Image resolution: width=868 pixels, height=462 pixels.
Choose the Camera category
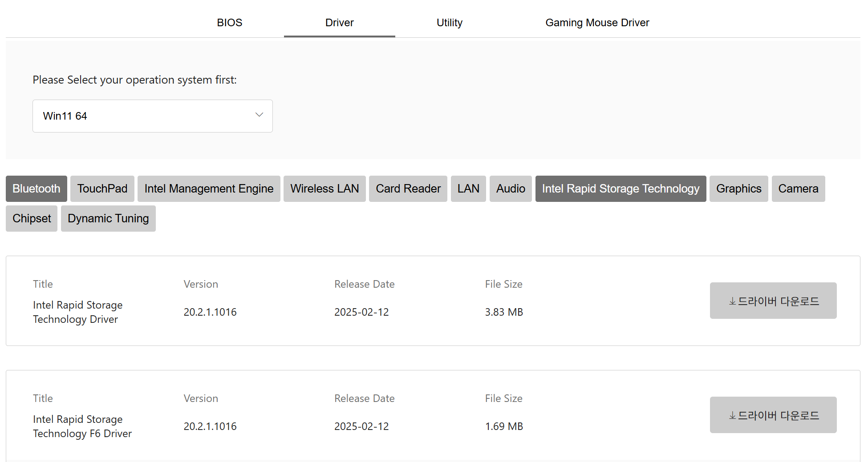click(x=798, y=189)
